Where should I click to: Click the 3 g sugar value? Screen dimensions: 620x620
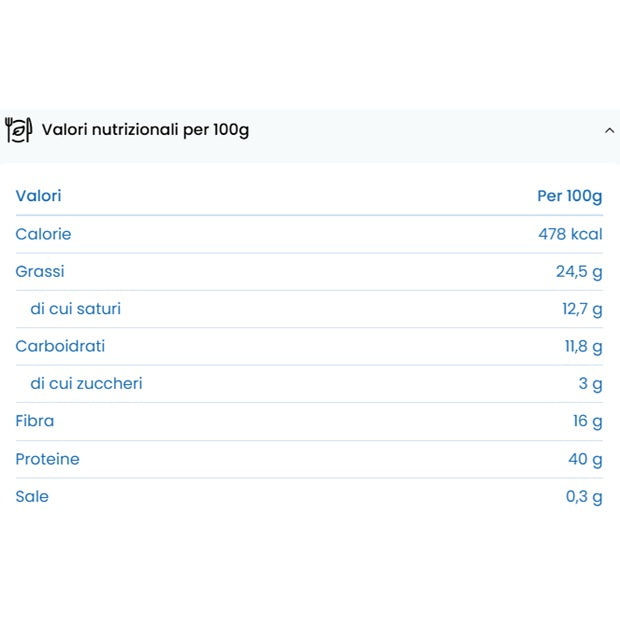tap(590, 384)
